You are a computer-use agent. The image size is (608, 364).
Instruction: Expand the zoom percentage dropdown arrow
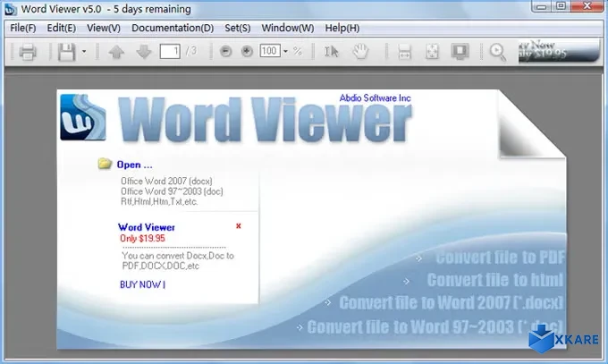pyautogui.click(x=285, y=51)
